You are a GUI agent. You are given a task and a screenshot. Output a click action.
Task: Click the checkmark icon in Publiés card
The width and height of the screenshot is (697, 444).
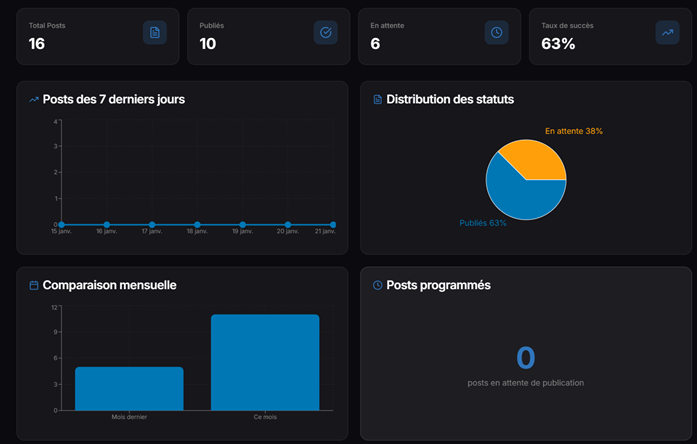point(326,32)
